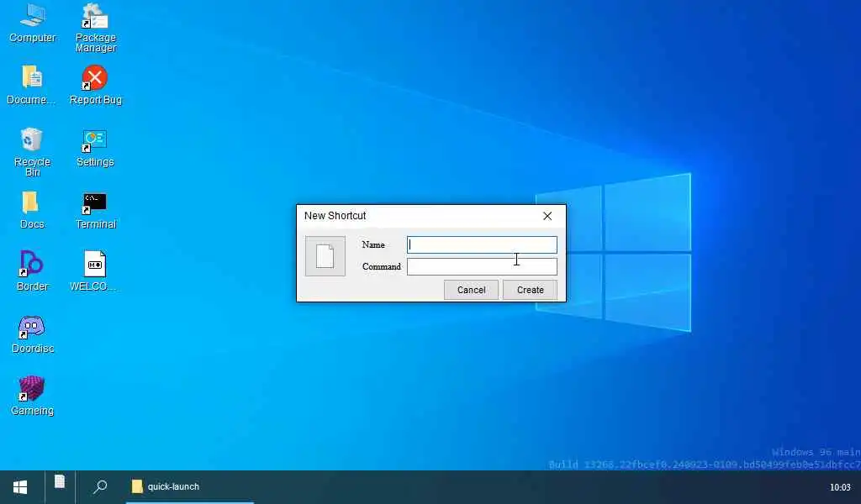This screenshot has height=504, width=861.
Task: Launch the Terminal shortcut
Action: click(95, 210)
